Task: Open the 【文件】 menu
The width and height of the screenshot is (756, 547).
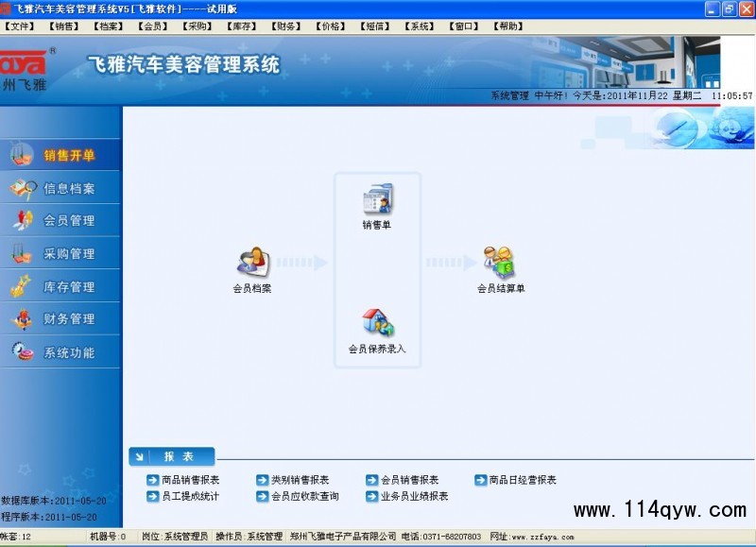Action: [x=20, y=26]
